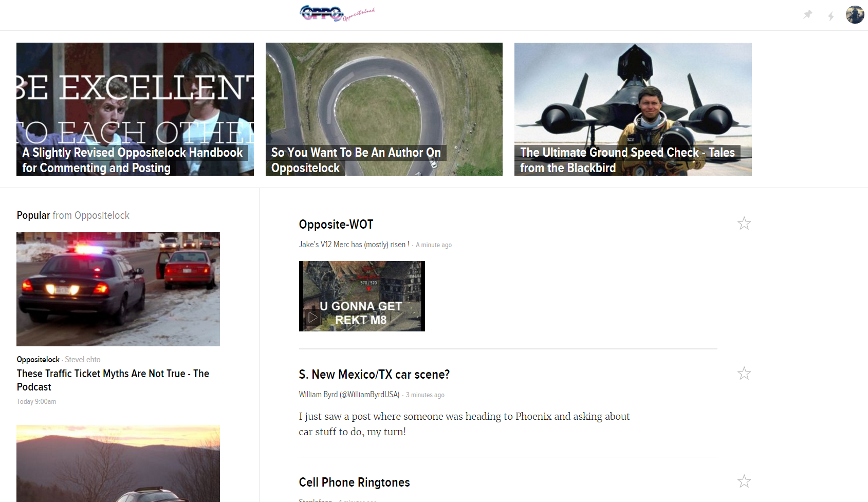Open the user profile avatar
Viewport: 868px width, 502px height.
[855, 14]
